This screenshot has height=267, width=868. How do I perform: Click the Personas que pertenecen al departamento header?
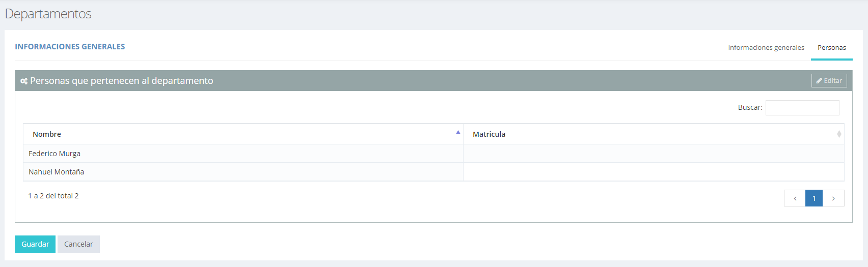point(121,81)
